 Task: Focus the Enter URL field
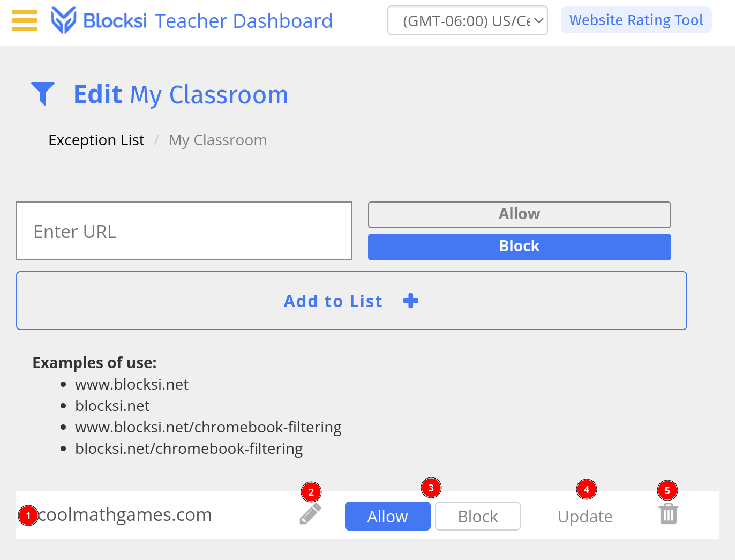pos(184,231)
